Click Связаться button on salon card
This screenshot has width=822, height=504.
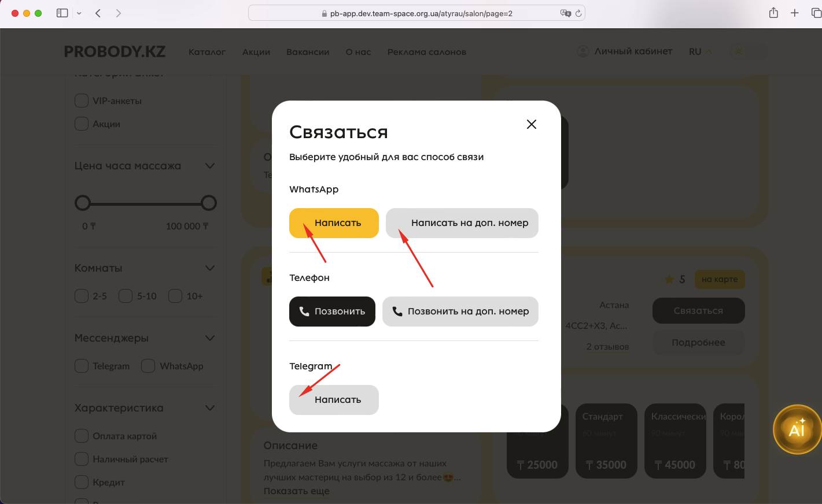pyautogui.click(x=698, y=311)
